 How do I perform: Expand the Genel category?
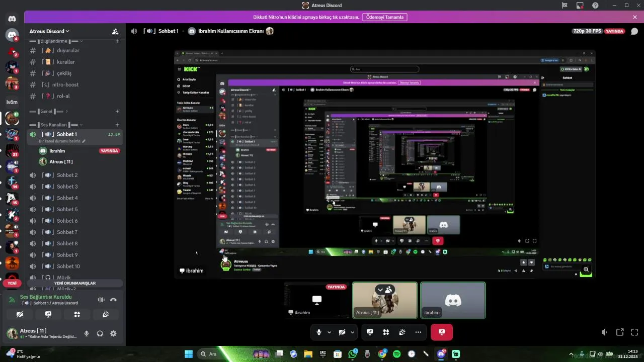tap(49, 111)
